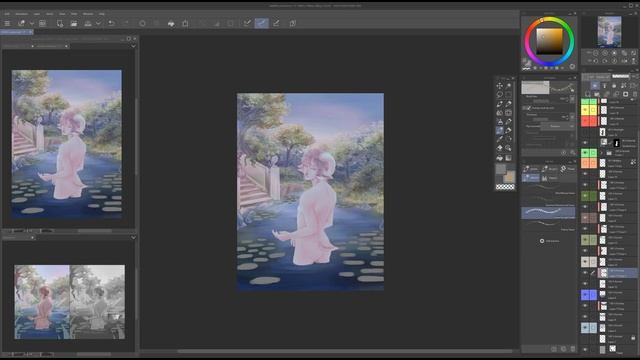Toggle Snap to Ruler in command bar

click(247, 23)
